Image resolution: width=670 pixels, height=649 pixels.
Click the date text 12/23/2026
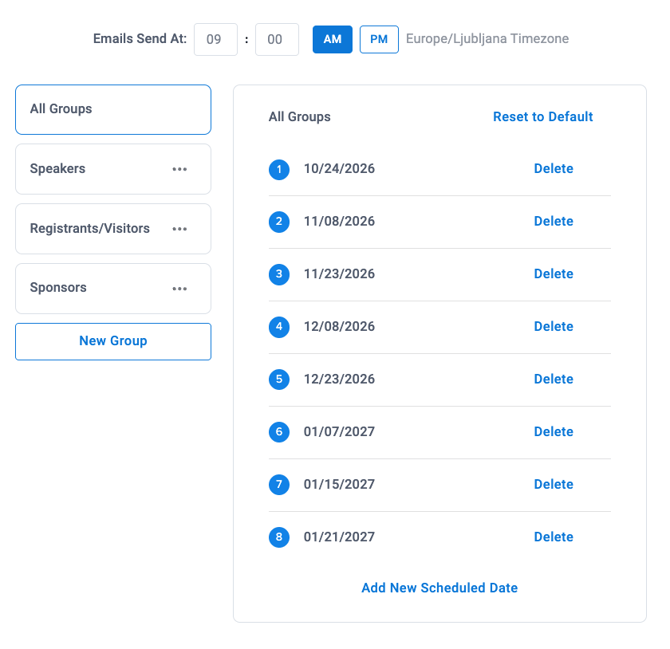click(339, 379)
